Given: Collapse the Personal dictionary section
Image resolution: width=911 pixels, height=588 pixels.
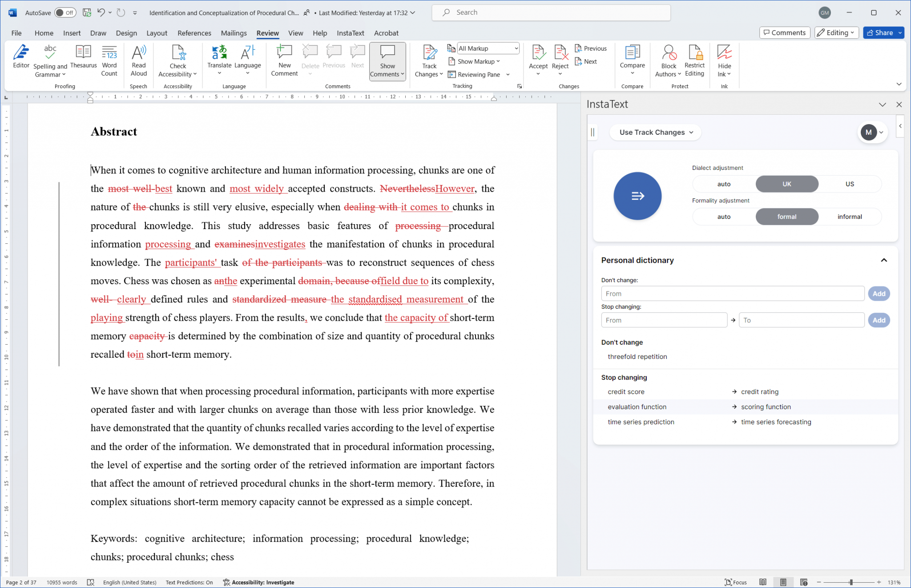Looking at the screenshot, I should coord(884,260).
